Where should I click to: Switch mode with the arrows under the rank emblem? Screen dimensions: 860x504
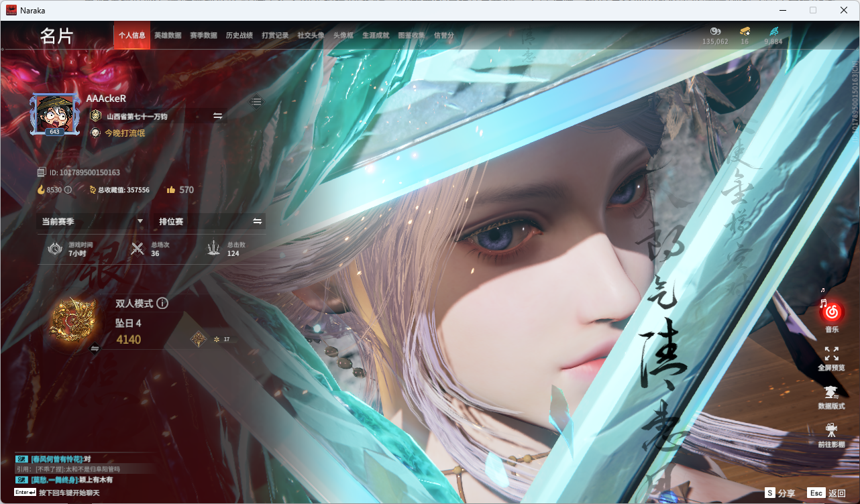pyautogui.click(x=95, y=349)
